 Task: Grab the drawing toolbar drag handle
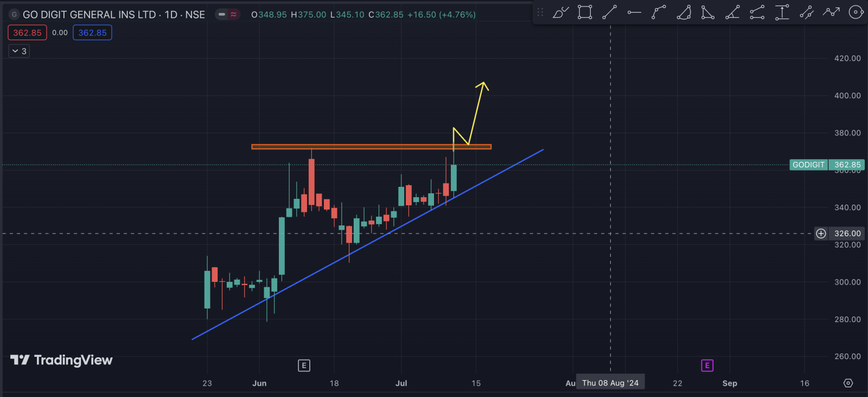point(540,12)
